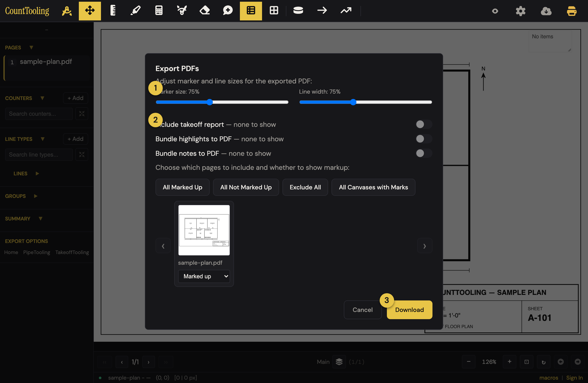Image resolution: width=588 pixels, height=383 pixels.
Task: Click All Canvases with Marks button
Action: click(373, 187)
